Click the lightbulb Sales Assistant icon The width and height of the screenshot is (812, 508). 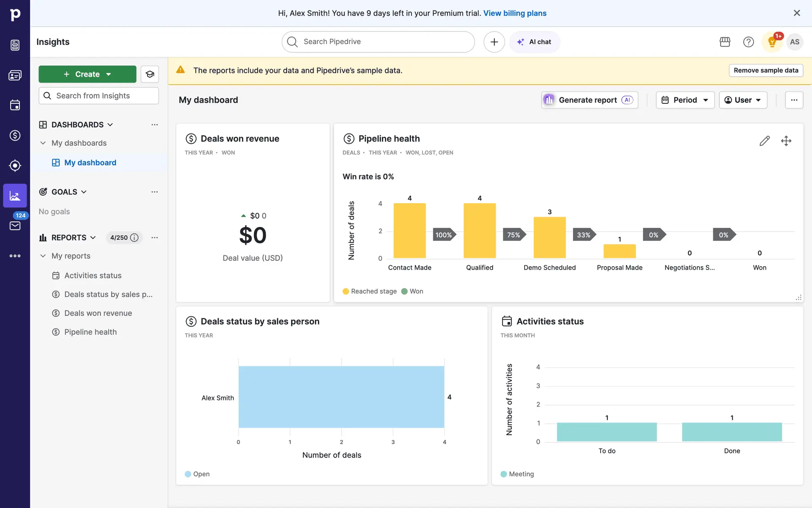pyautogui.click(x=772, y=42)
